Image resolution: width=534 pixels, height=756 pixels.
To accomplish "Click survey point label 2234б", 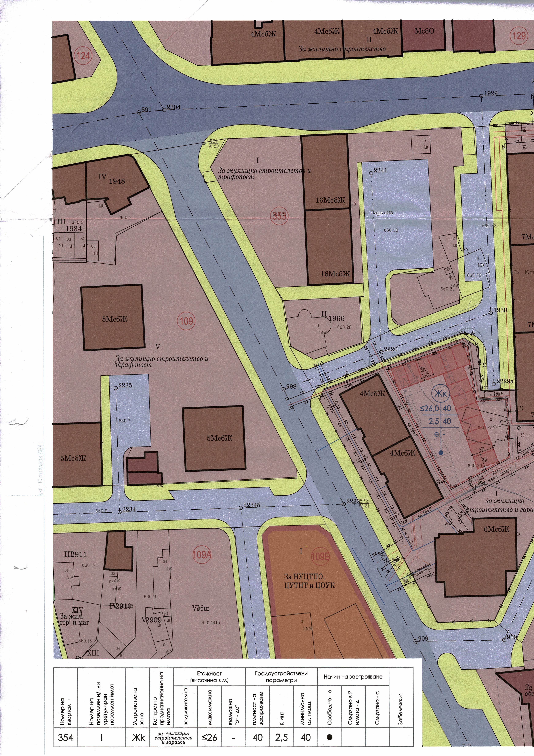I will 252,505.
